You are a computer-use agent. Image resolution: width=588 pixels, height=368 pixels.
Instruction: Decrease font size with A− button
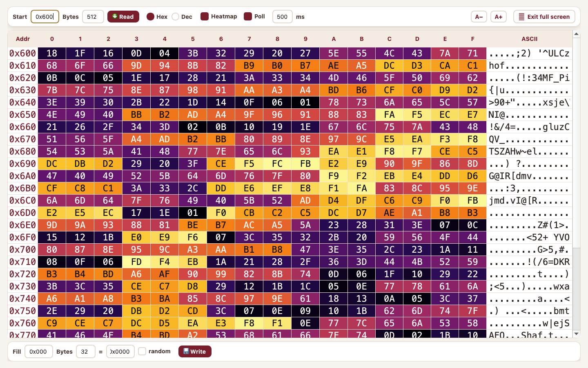[x=479, y=17]
